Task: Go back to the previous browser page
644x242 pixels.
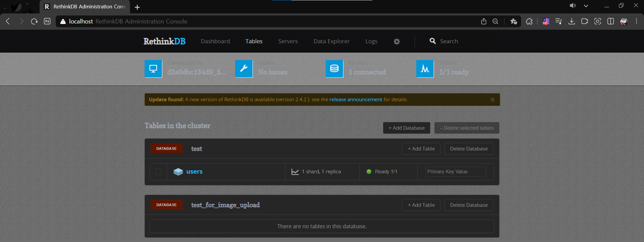Action: 8,21
